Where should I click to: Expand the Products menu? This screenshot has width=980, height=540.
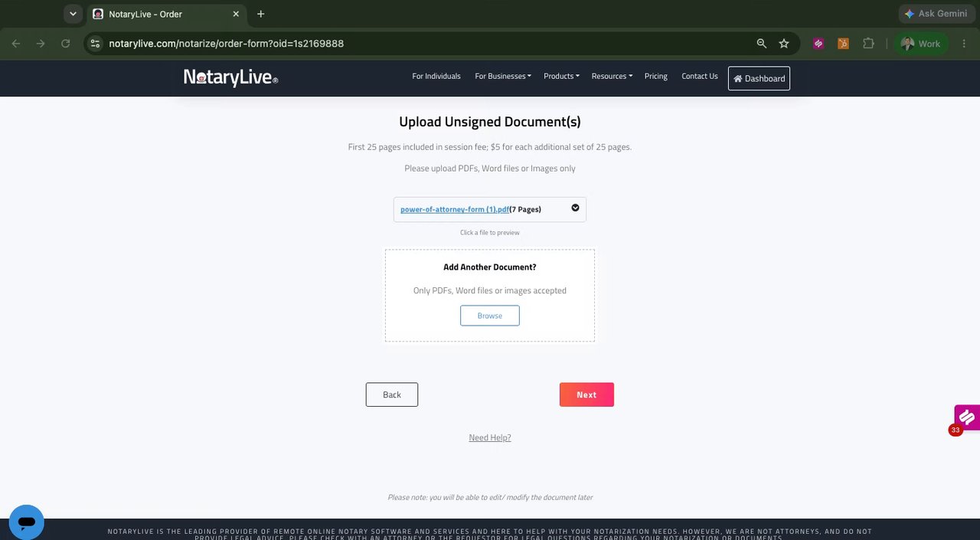coord(561,77)
